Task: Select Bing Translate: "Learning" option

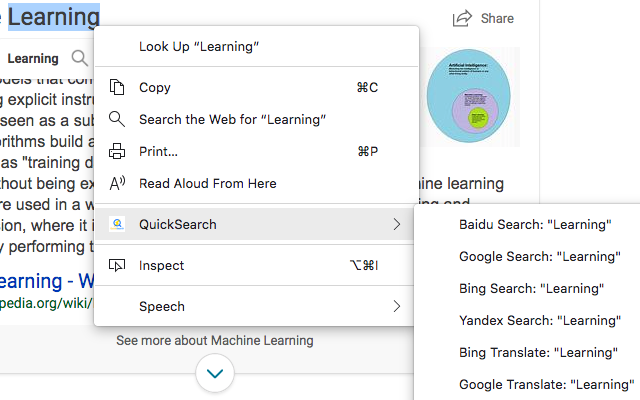Action: [535, 352]
